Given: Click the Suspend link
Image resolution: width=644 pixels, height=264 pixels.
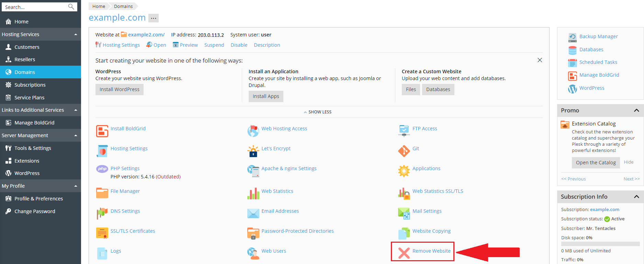Looking at the screenshot, I should click(214, 45).
